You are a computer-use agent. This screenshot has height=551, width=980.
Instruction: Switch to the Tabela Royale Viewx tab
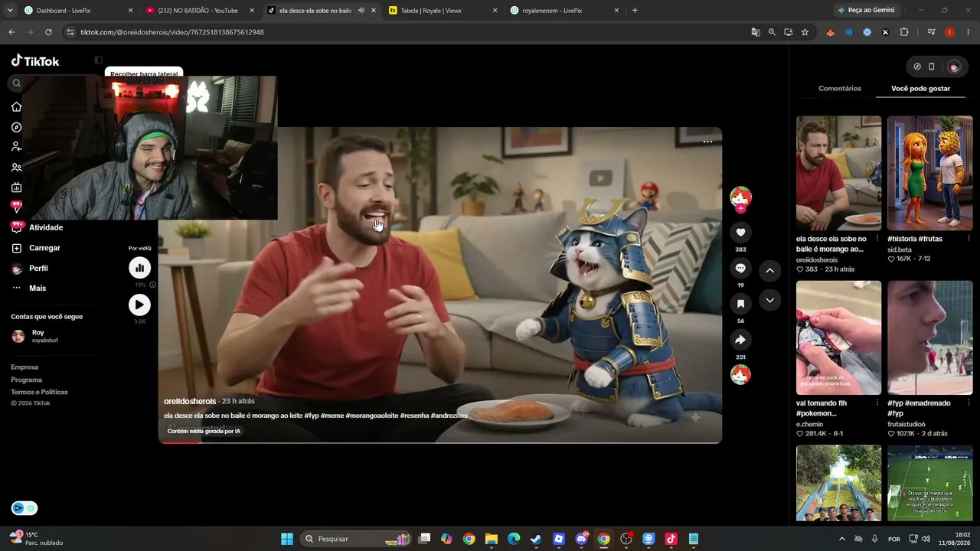pos(443,11)
